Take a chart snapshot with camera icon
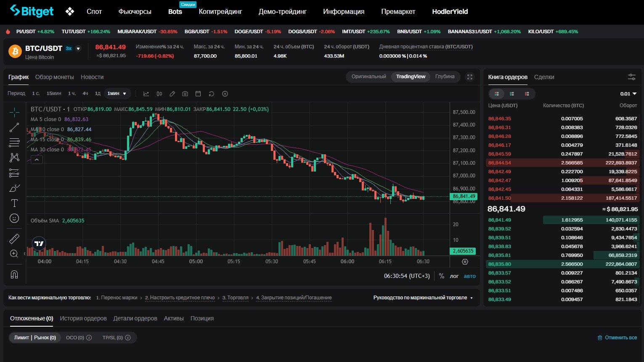The image size is (644, 362). click(x=185, y=94)
